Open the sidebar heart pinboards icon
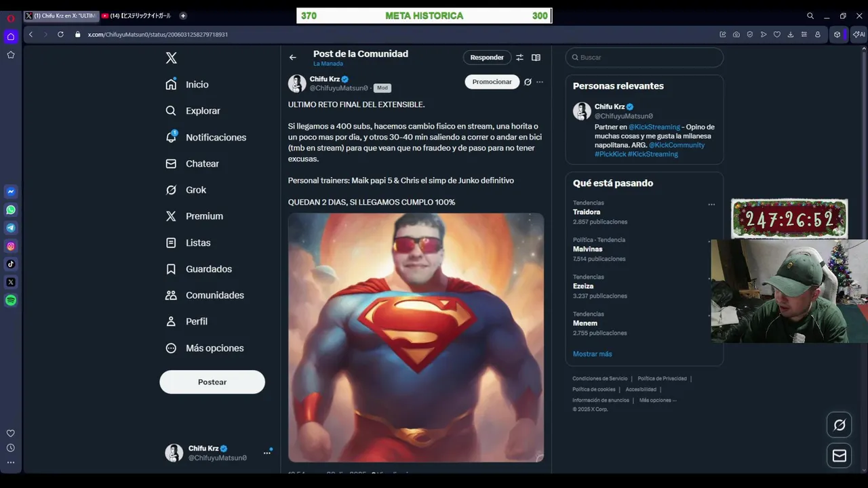868x488 pixels. coord(11,433)
